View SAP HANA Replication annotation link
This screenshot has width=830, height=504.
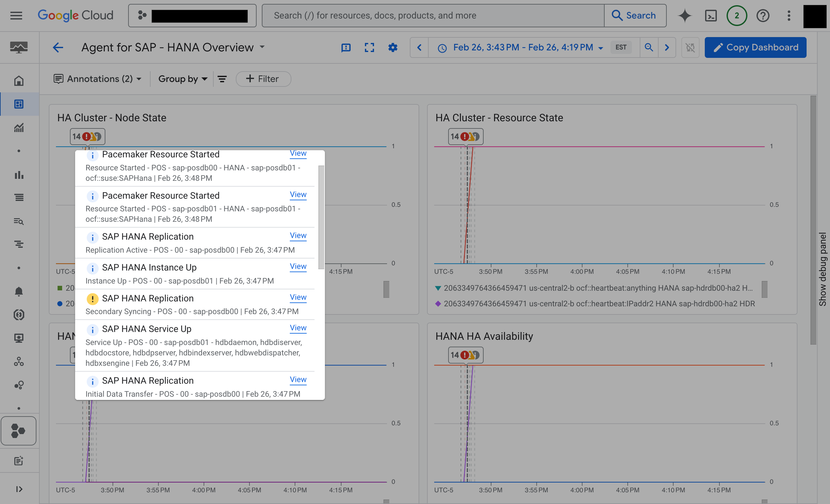click(298, 236)
